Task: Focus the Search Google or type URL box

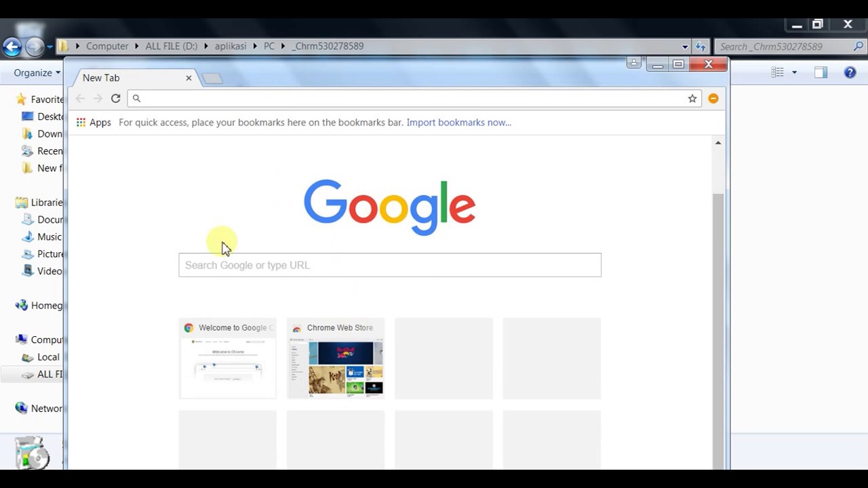Action: pyautogui.click(x=390, y=265)
